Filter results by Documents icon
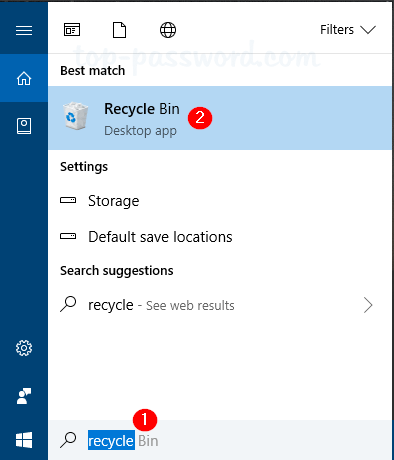 119,30
